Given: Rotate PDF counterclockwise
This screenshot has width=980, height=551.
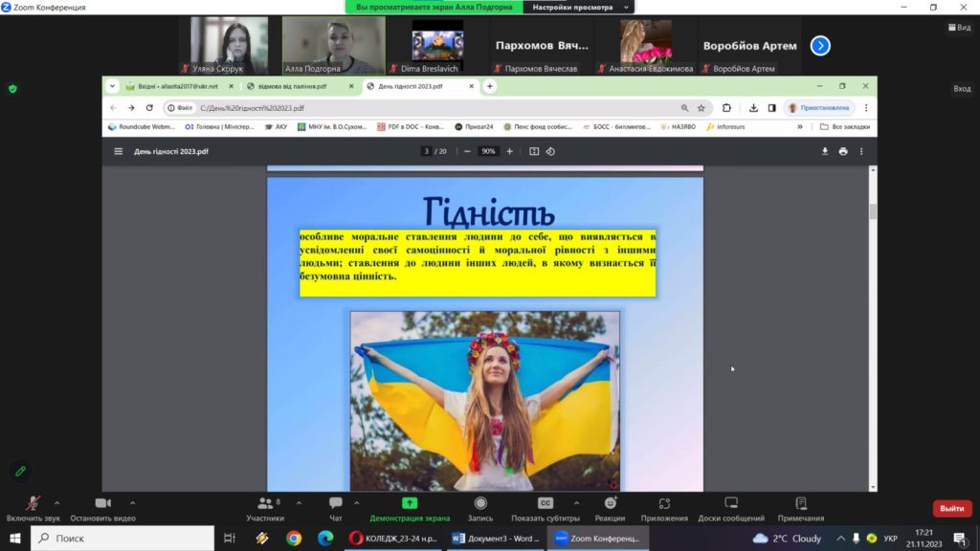Looking at the screenshot, I should coord(550,151).
